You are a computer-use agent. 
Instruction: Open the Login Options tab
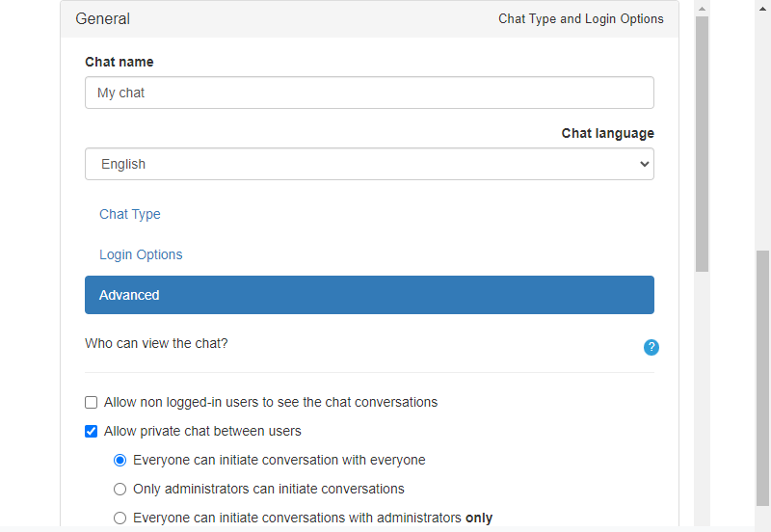141,254
